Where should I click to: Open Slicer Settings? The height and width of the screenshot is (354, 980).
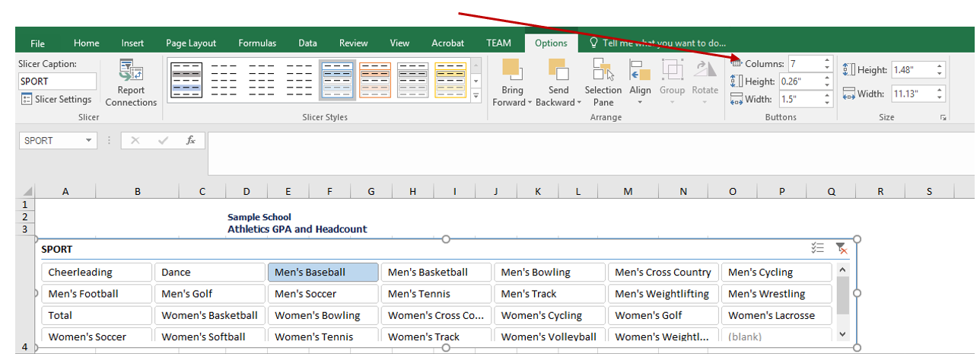[x=56, y=99]
